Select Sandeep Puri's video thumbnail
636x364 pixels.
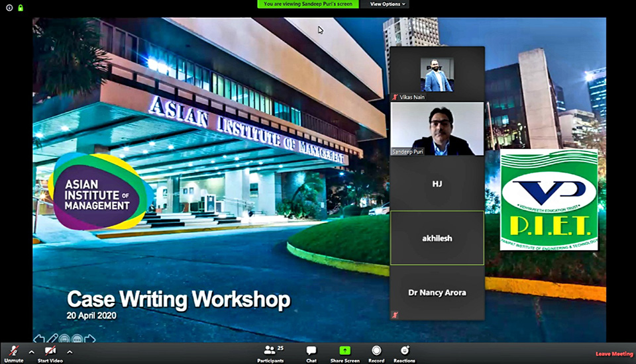pyautogui.click(x=437, y=129)
